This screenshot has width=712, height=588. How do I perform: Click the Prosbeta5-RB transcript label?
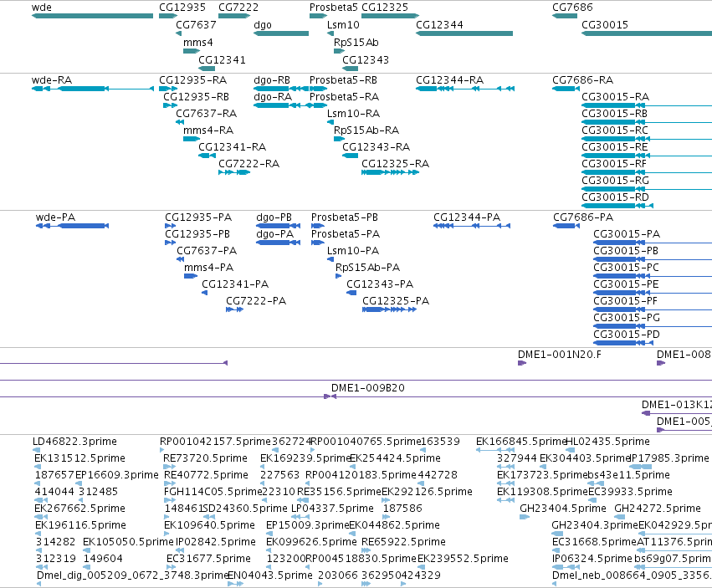(343, 80)
